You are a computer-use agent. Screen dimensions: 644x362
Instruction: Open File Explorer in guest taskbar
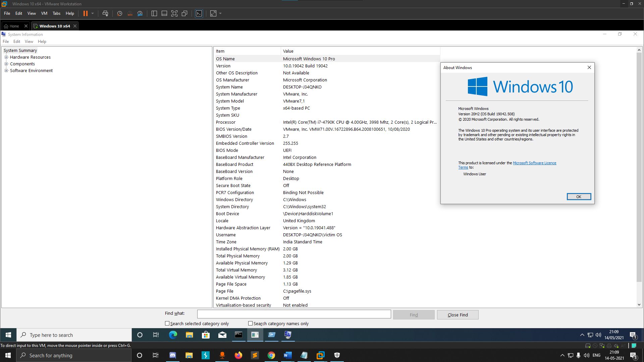click(x=190, y=335)
